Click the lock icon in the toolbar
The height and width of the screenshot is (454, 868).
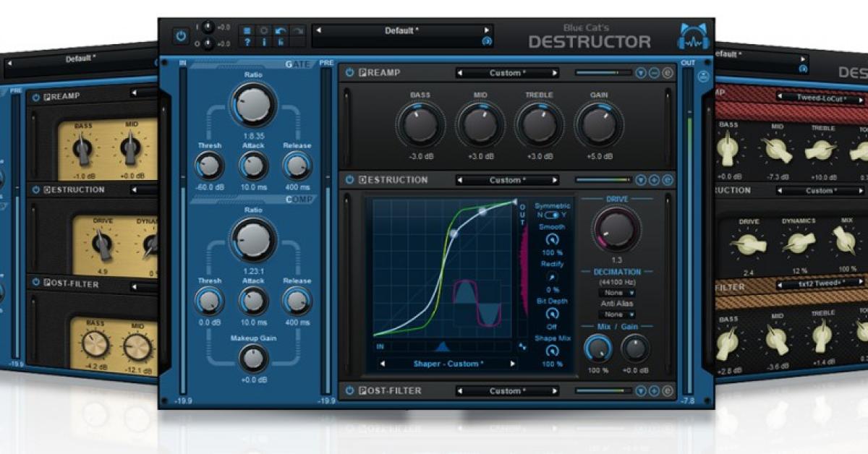coord(281,42)
